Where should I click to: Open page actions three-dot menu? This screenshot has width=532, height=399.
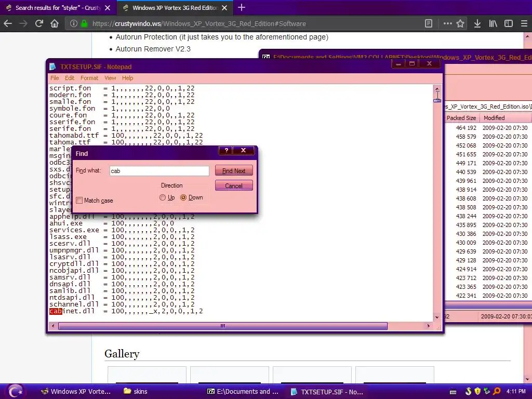[447, 23]
